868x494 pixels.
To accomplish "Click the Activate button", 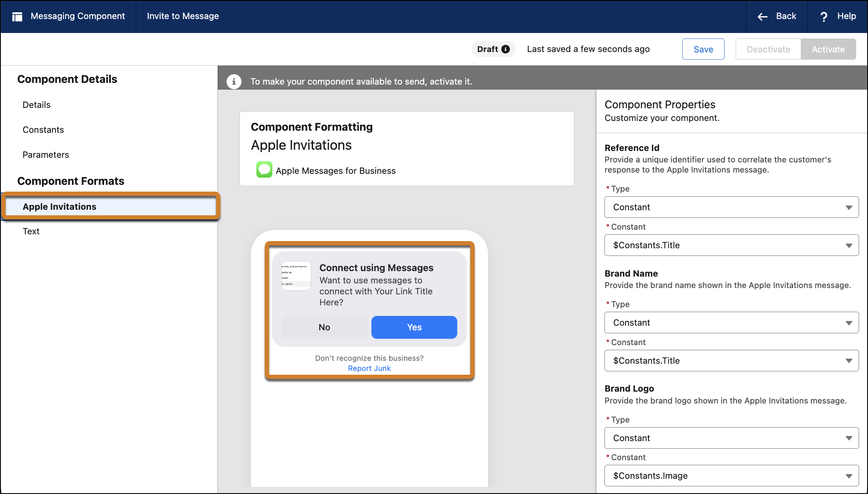I will (x=828, y=49).
